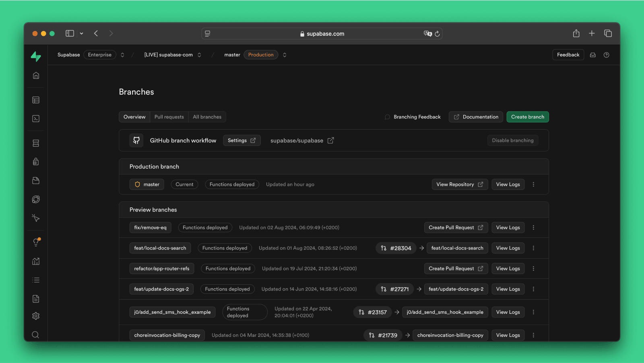Image resolution: width=644 pixels, height=363 pixels.
Task: Click the Feedback button
Action: (568, 55)
